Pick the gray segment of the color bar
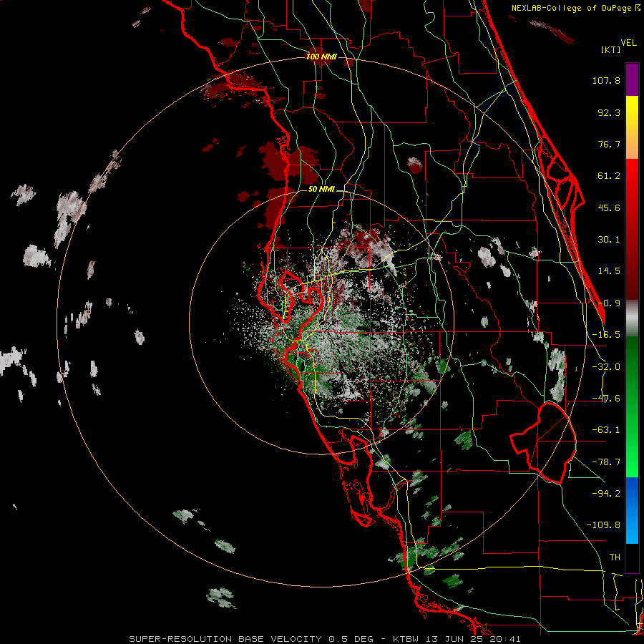644x644 pixels. 632,318
